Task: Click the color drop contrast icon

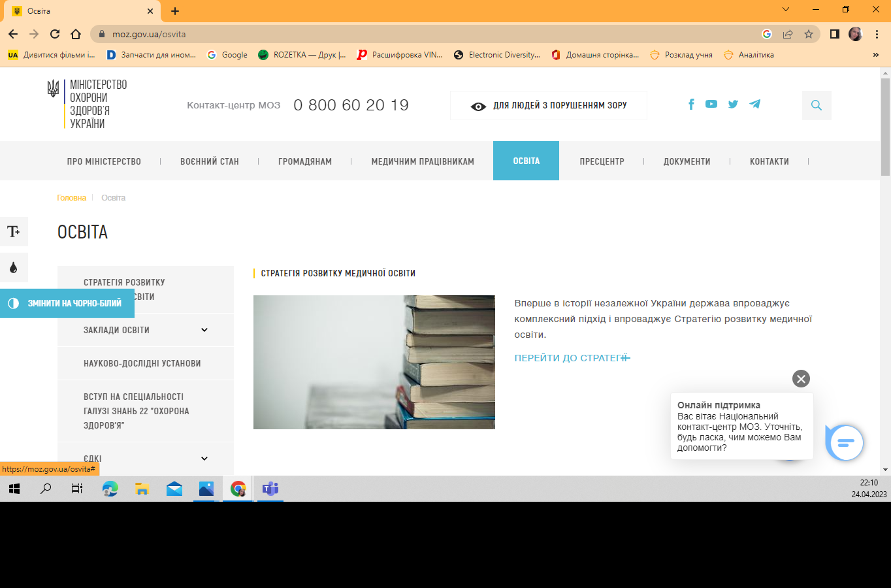Action: pyautogui.click(x=14, y=267)
